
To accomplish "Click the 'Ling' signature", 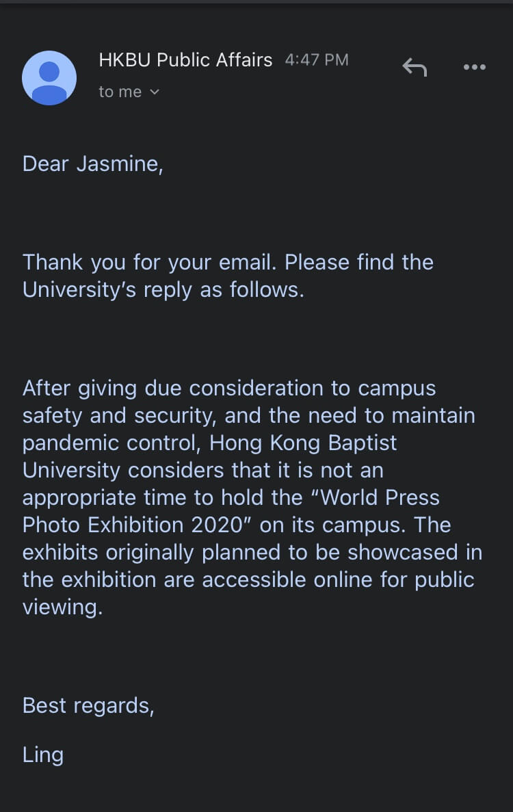I will click(x=43, y=755).
